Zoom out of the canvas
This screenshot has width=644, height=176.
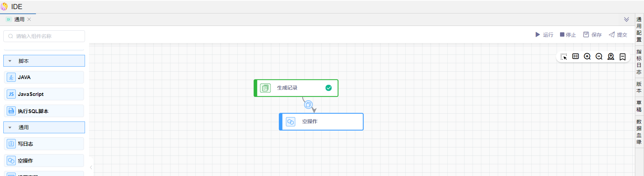[x=599, y=57]
